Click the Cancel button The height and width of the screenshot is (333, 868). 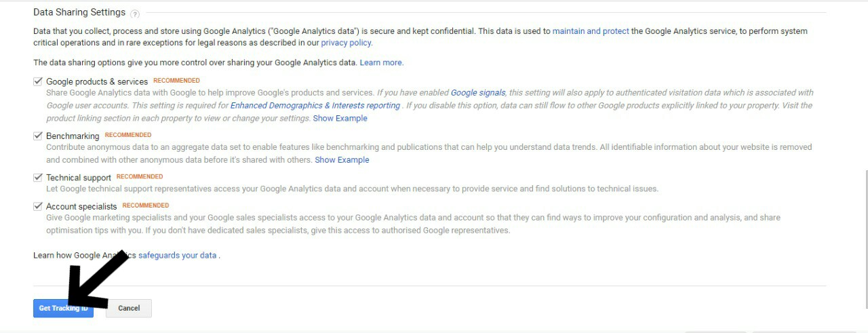(x=129, y=309)
